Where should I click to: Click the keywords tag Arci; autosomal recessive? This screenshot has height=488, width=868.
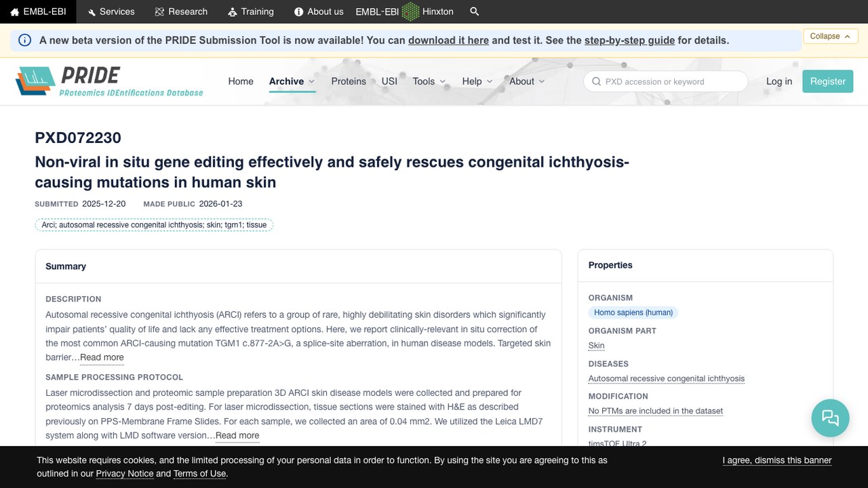[x=154, y=225]
